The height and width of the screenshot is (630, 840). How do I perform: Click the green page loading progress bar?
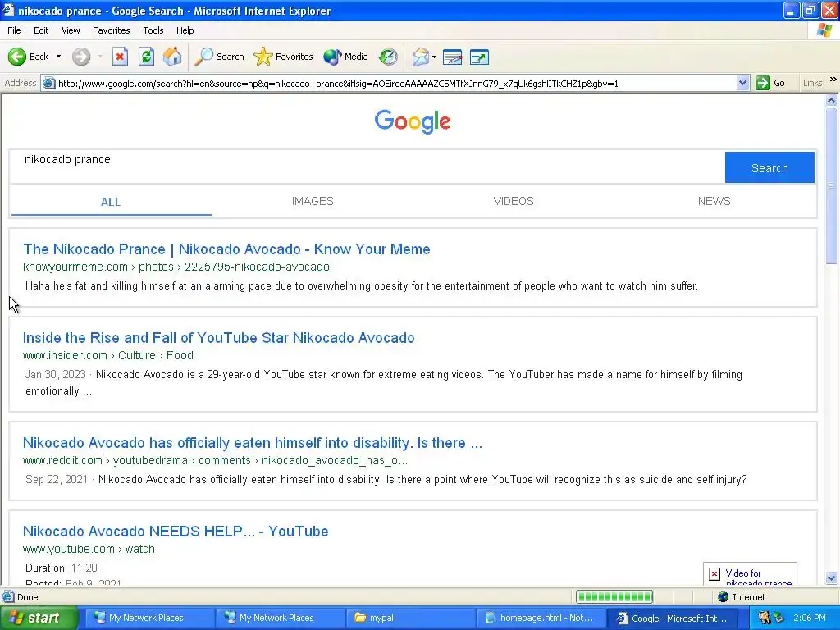coord(614,597)
